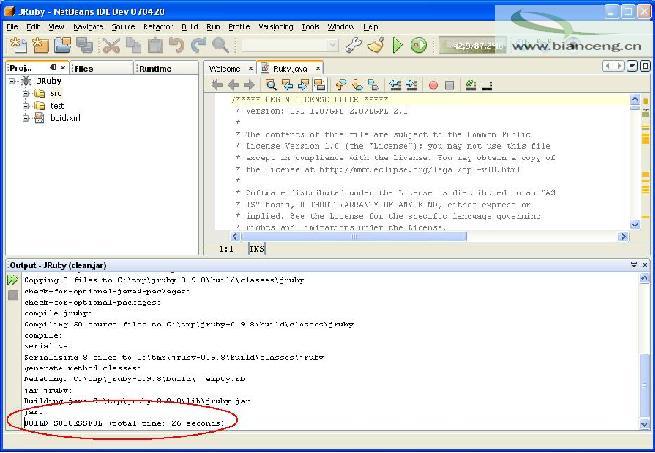Viewport: 655px width, 453px height.
Task: Open the Source menu
Action: (x=123, y=27)
